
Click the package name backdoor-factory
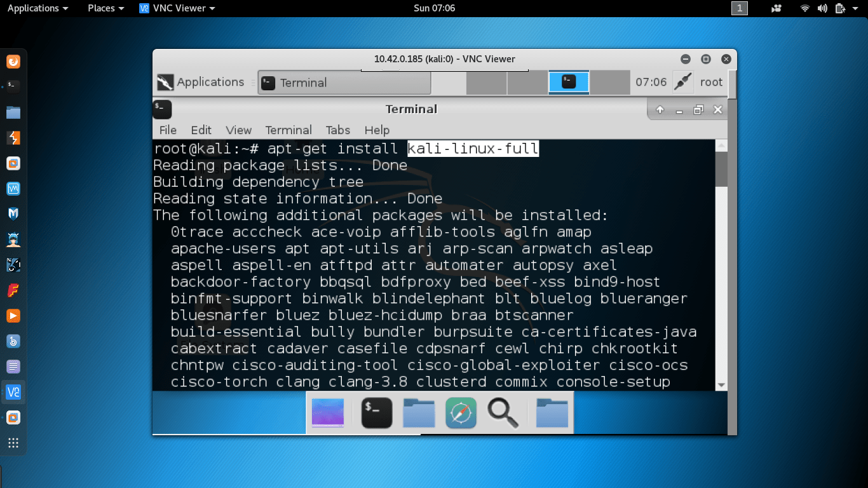pos(241,282)
